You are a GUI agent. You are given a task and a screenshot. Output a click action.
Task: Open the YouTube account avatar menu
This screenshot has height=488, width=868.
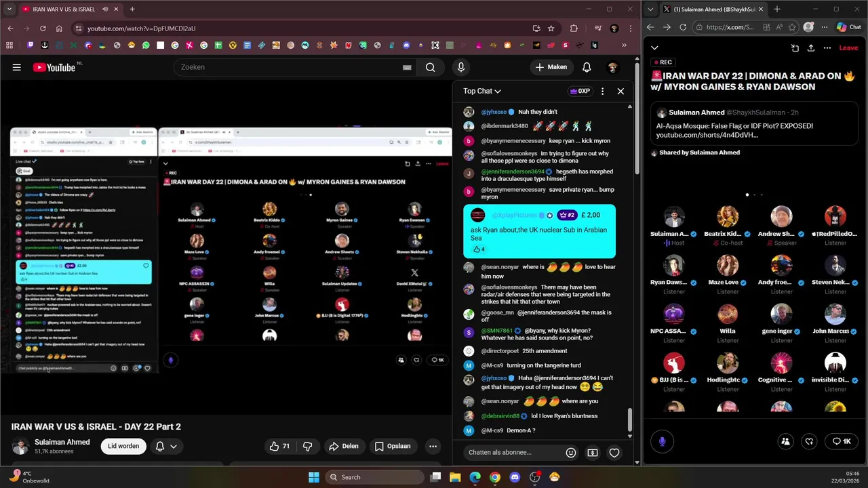(613, 67)
